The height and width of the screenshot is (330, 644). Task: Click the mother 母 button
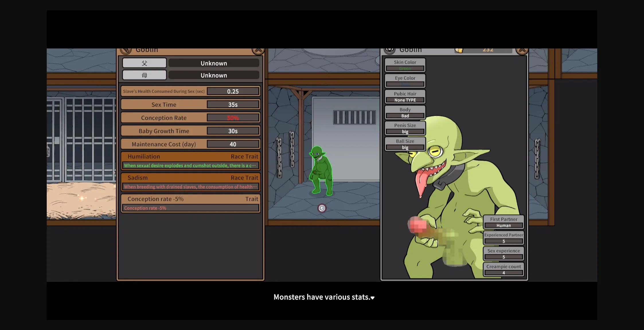144,75
